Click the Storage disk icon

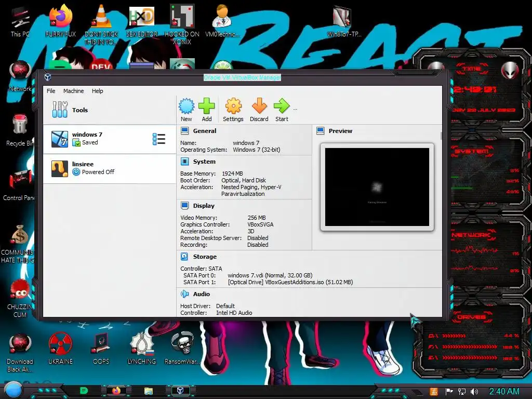(x=184, y=257)
